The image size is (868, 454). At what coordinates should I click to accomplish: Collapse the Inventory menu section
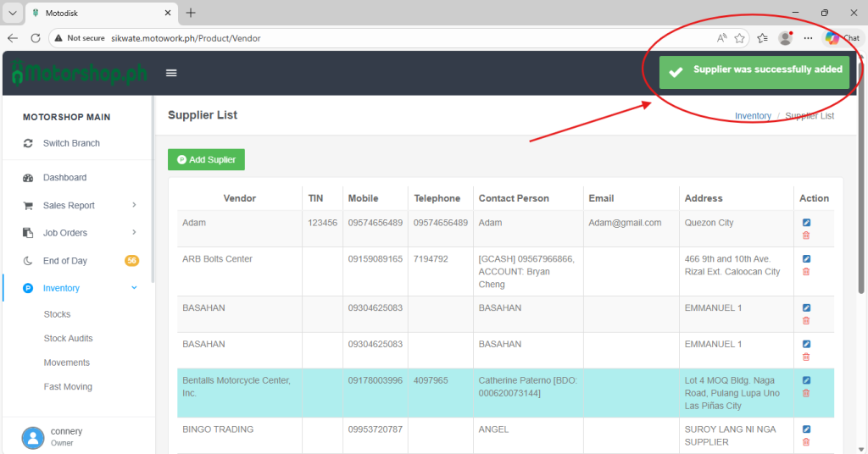point(134,288)
